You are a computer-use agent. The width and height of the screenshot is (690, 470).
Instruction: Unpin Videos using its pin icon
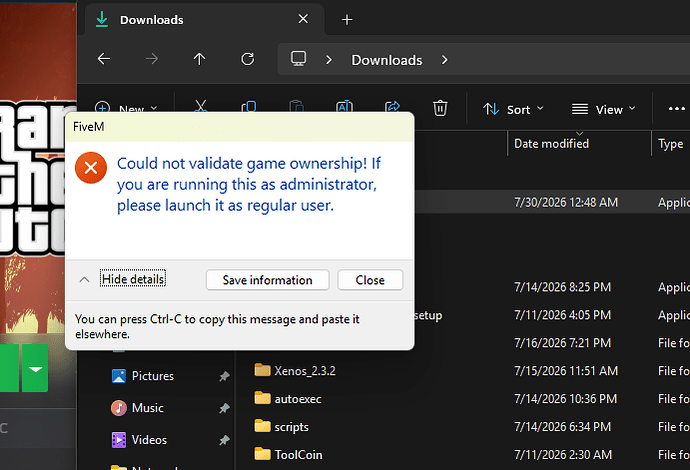click(224, 440)
